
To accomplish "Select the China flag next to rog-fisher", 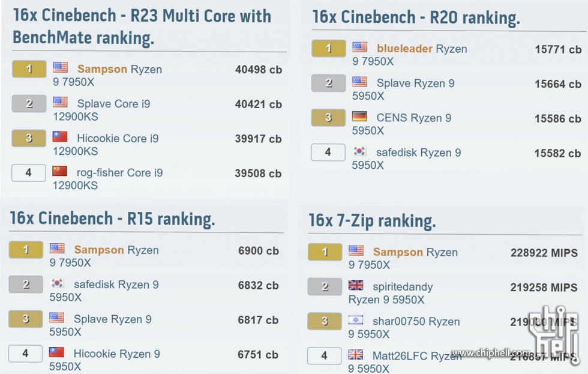I will (x=60, y=171).
